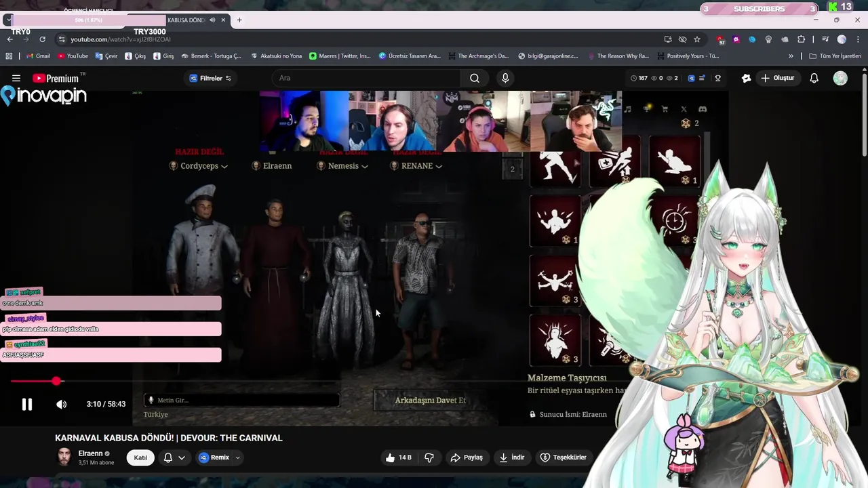Open the Chrome three-dot menu

point(858,39)
